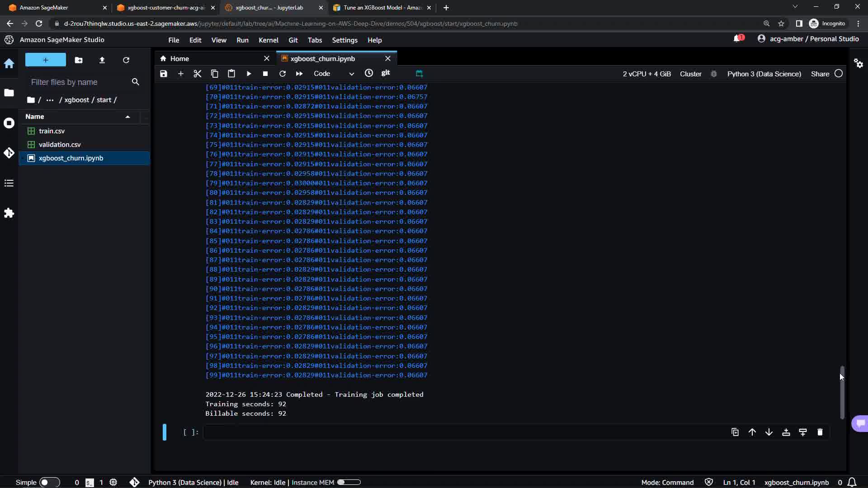Open running terminals and kernels panel
Viewport: 868px width, 488px height.
(9, 123)
